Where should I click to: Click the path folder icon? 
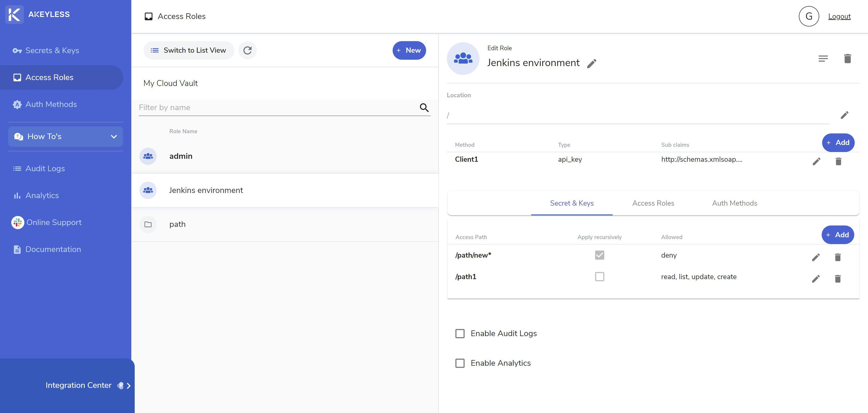(x=148, y=225)
